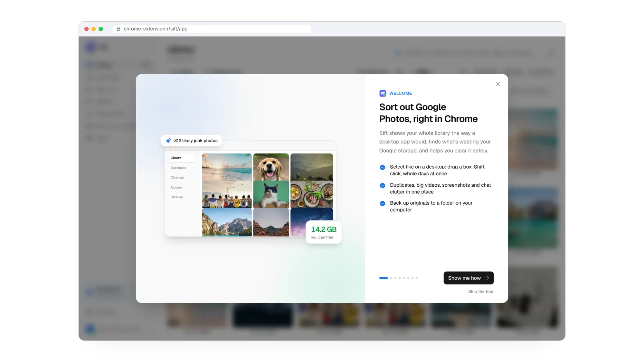644x362 pixels.
Task: Select Back up in the preview sidebar
Action: tap(176, 197)
